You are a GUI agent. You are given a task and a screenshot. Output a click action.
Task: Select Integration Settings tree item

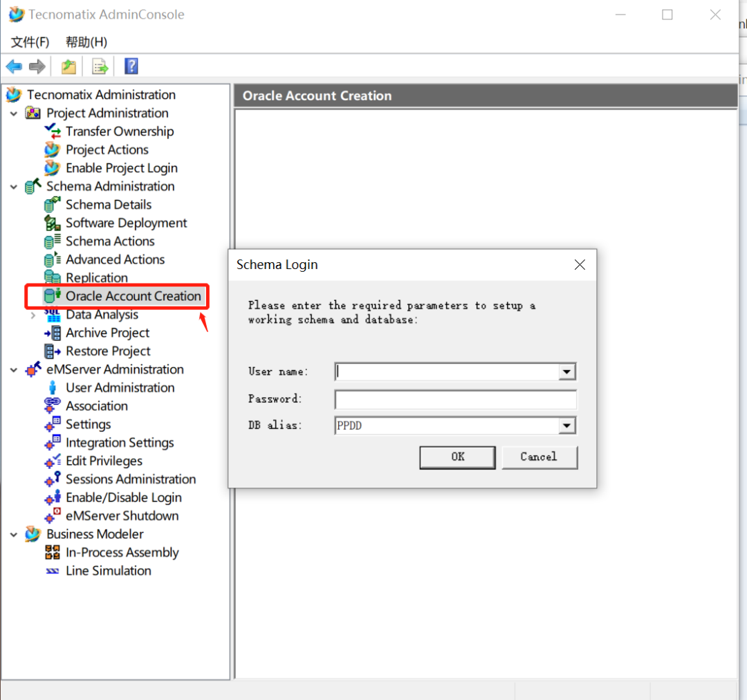[120, 443]
